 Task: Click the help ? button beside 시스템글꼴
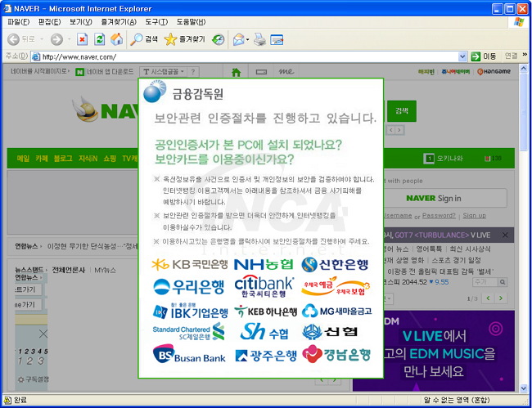point(192,72)
